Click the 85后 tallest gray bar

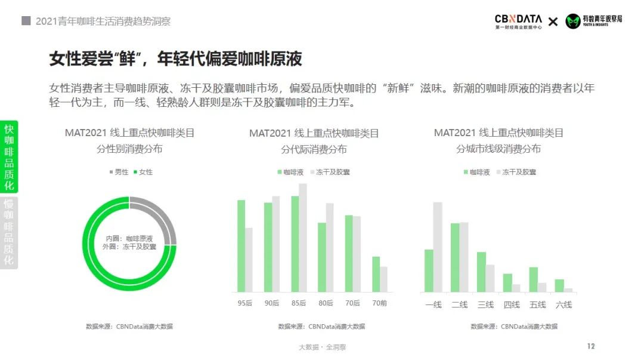click(x=303, y=238)
